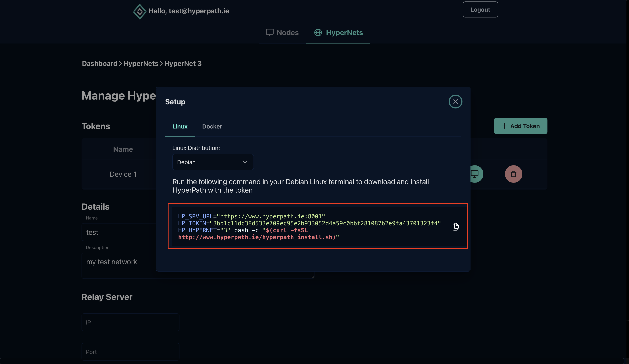The image size is (629, 364).
Task: Open the Nodes tab
Action: 282,33
